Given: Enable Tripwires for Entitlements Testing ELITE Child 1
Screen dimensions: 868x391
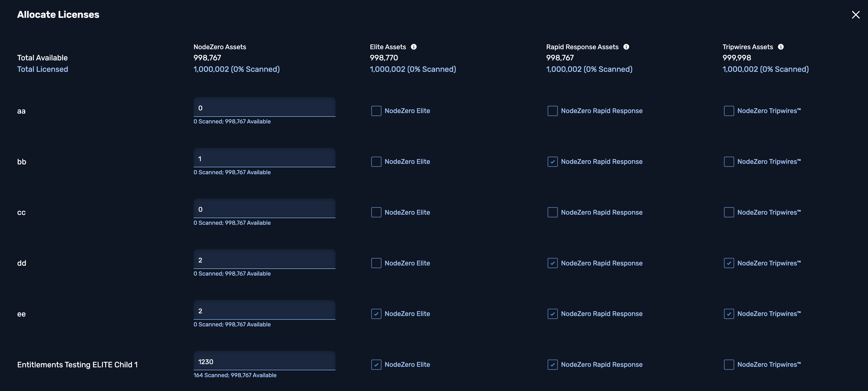Looking at the screenshot, I should tap(729, 365).
